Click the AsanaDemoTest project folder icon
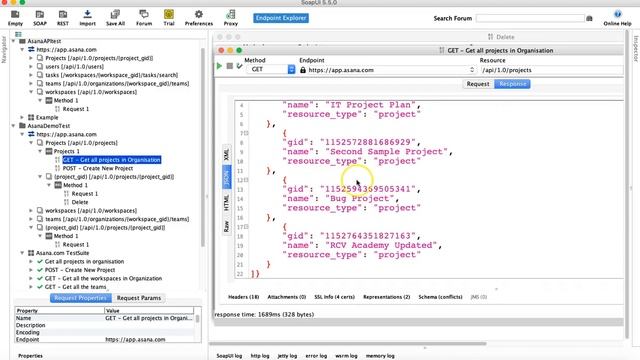The image size is (640, 360). click(x=22, y=126)
